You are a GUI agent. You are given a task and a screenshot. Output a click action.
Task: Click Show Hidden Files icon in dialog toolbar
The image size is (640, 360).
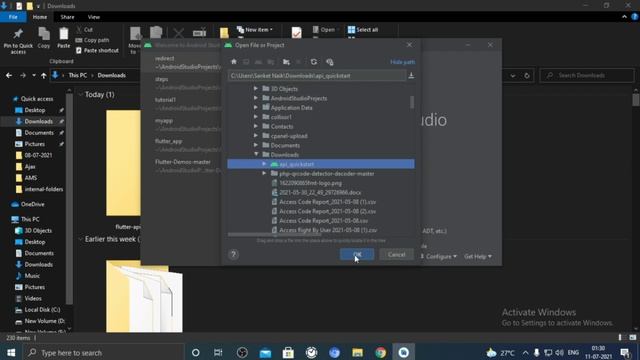point(330,62)
